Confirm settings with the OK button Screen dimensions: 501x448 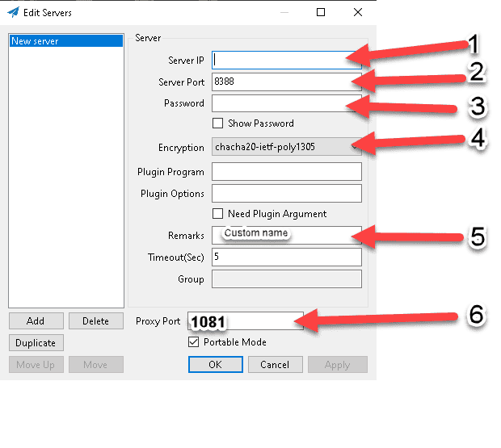click(x=216, y=364)
